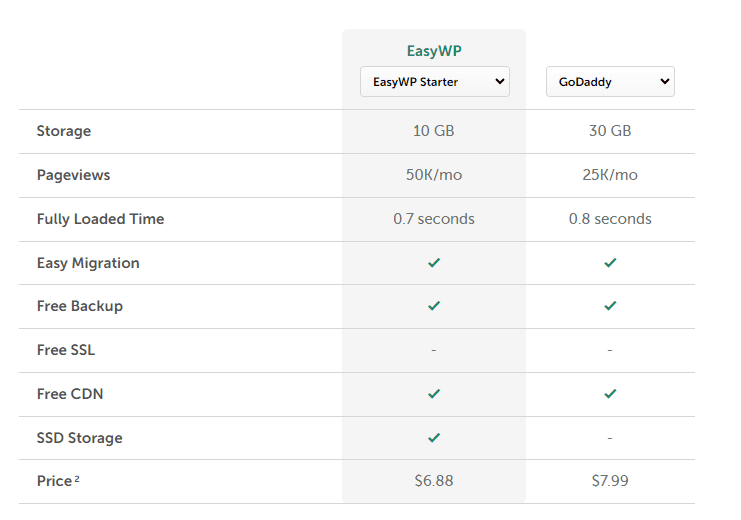Select the SSD Storage row label
The width and height of the screenshot is (741, 520).
coord(79,438)
